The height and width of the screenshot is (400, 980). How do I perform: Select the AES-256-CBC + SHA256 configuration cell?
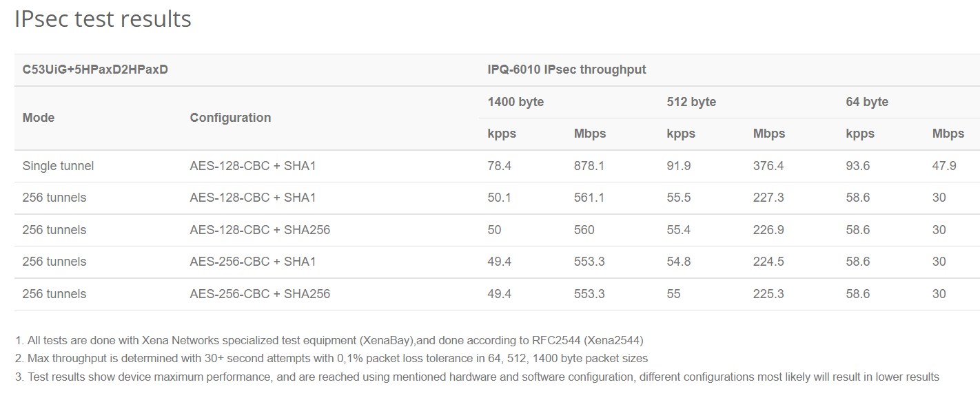[260, 294]
